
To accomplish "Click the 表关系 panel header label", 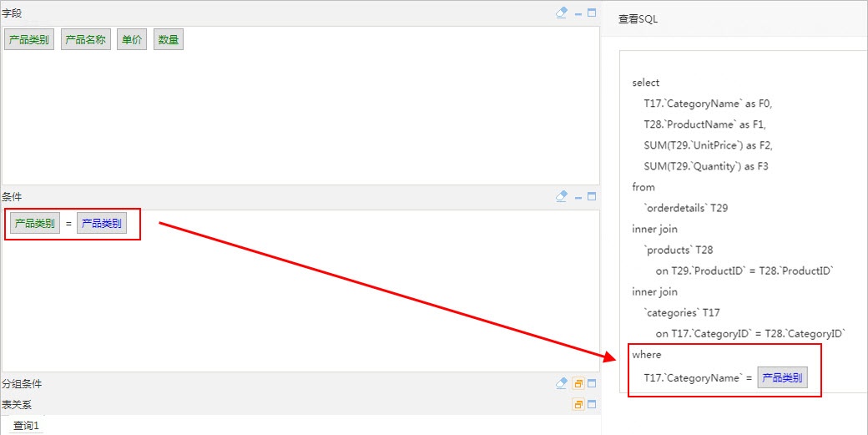I will 17,405.
